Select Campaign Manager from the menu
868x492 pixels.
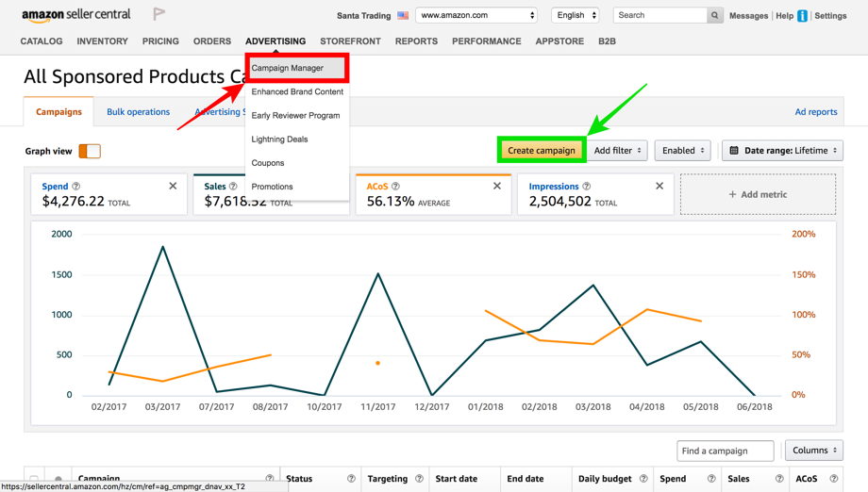297,68
